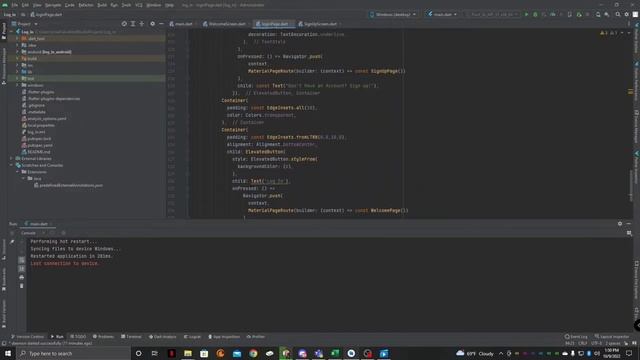Select pubspec.yaml in project tree
This screenshot has width=640, height=360.
pos(40,145)
